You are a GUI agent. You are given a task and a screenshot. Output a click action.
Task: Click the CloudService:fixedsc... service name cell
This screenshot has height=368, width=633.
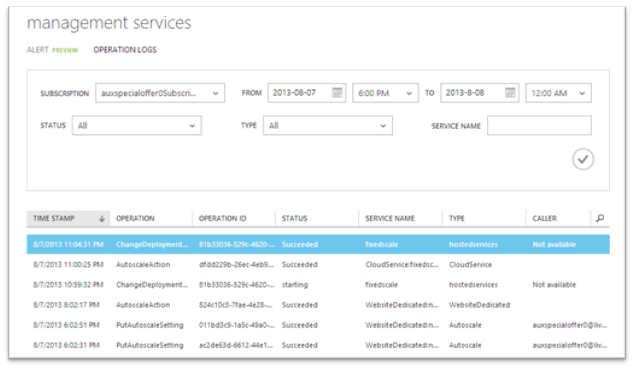point(402,265)
